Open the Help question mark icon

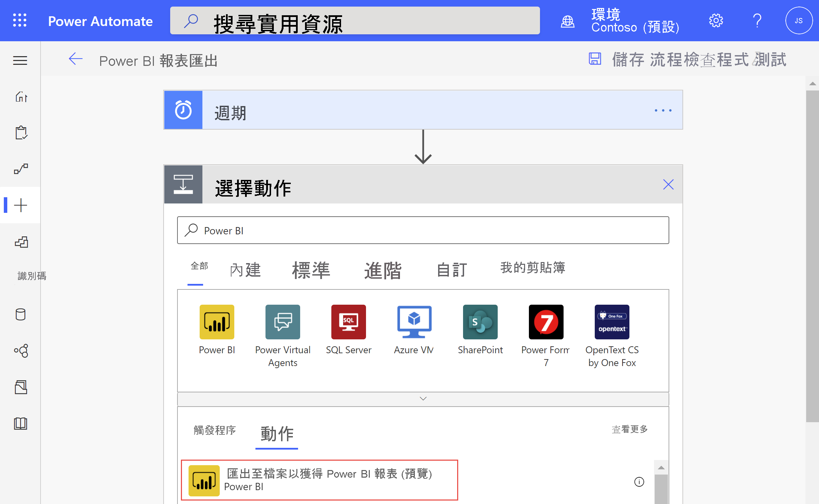[757, 21]
